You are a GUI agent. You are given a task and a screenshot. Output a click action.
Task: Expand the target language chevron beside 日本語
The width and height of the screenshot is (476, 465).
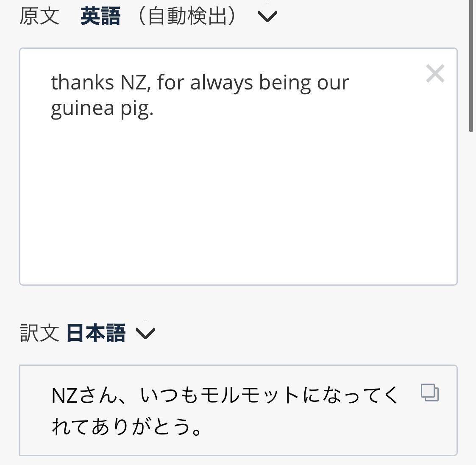click(145, 333)
